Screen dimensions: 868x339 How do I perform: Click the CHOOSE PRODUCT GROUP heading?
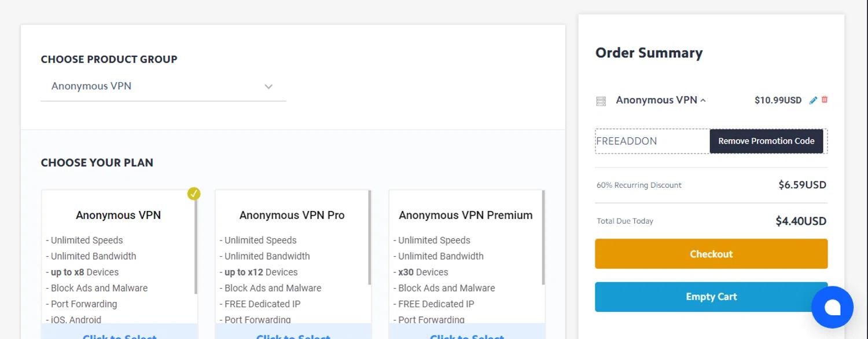click(x=109, y=59)
